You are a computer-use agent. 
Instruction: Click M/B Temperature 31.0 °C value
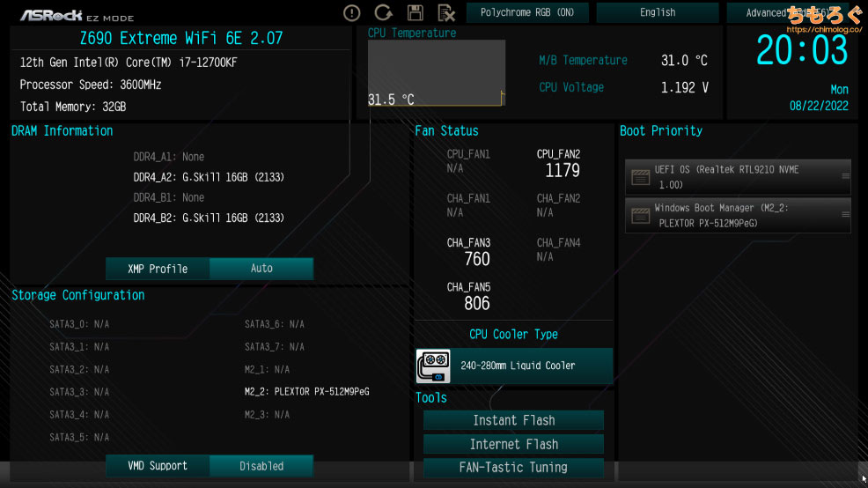684,61
